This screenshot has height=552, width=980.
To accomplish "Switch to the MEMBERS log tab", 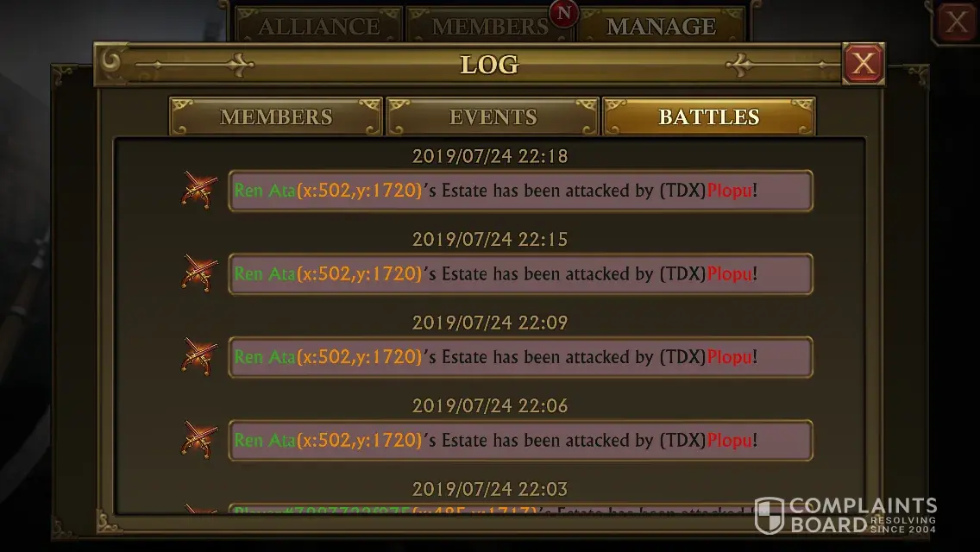I will tap(276, 116).
